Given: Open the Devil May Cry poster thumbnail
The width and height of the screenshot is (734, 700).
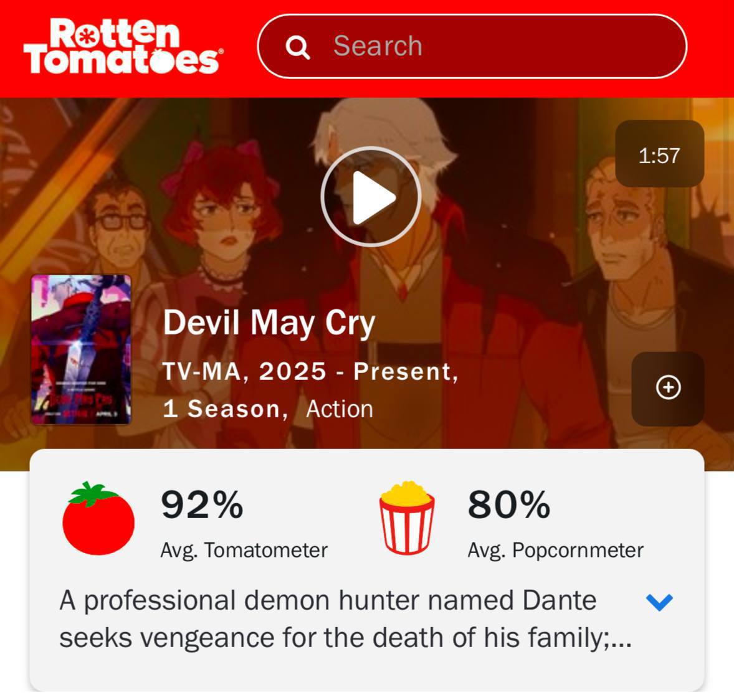Looking at the screenshot, I should click(81, 349).
